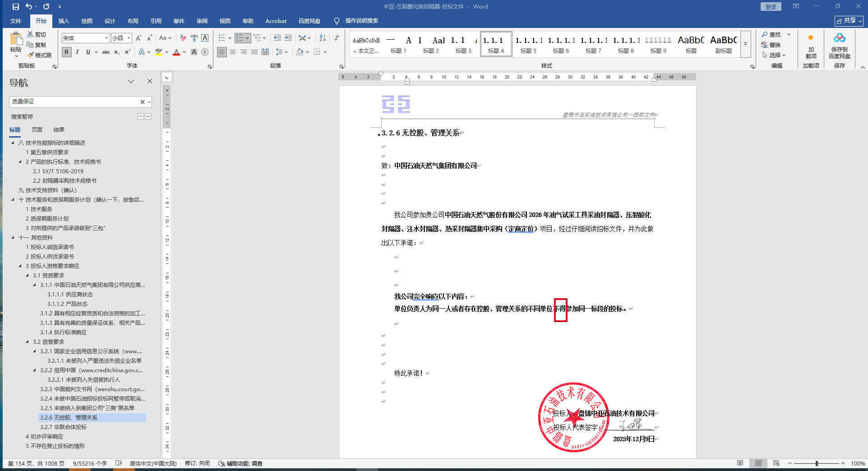Apply subscript formatting
Image resolution: width=868 pixels, height=471 pixels.
point(117,52)
